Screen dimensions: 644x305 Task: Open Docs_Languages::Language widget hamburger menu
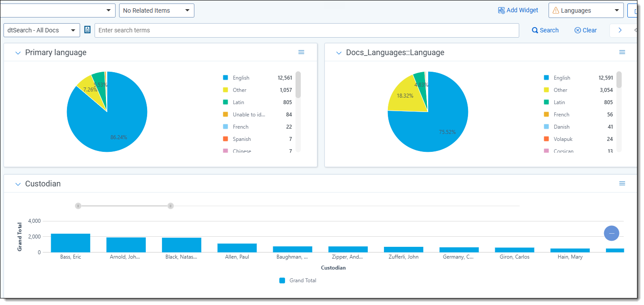click(x=622, y=52)
